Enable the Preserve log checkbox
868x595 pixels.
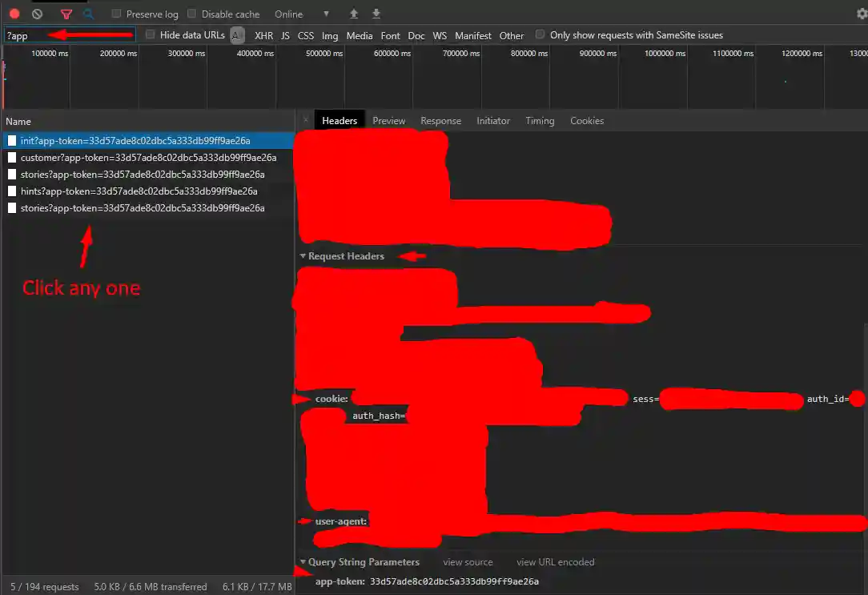point(117,14)
